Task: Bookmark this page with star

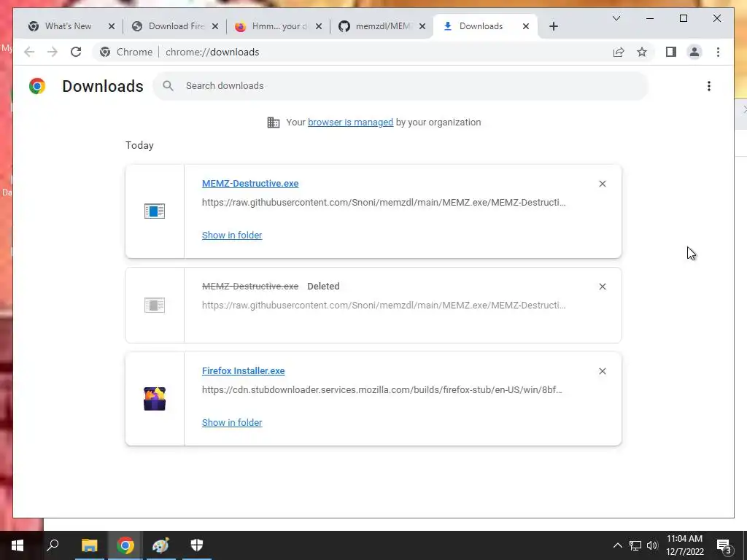Action: 642,52
